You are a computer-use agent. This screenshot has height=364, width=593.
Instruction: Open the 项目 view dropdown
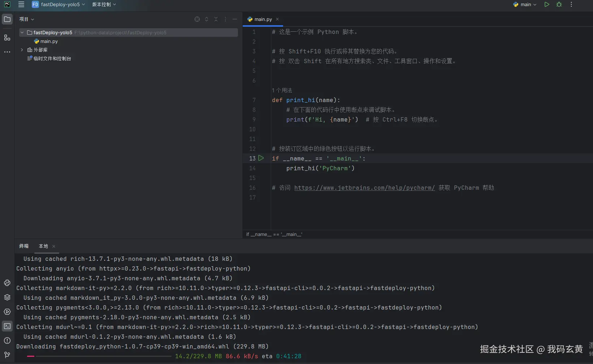click(27, 19)
